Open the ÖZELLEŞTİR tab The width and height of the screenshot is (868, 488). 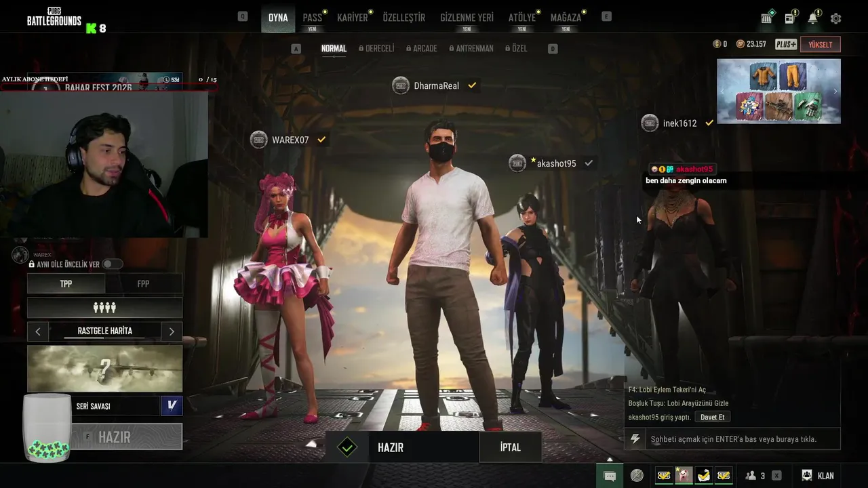pyautogui.click(x=404, y=18)
